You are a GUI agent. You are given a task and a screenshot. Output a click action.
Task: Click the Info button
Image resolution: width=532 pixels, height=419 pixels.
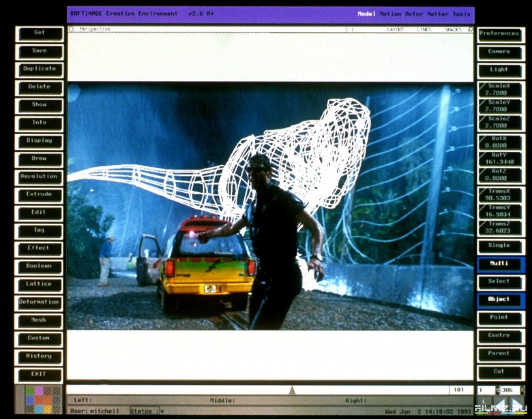tap(39, 124)
